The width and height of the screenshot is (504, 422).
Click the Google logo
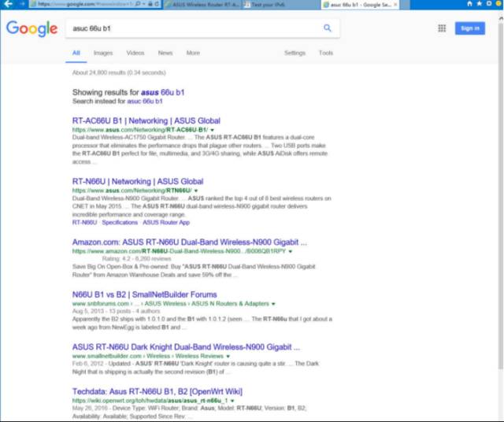pos(31,28)
